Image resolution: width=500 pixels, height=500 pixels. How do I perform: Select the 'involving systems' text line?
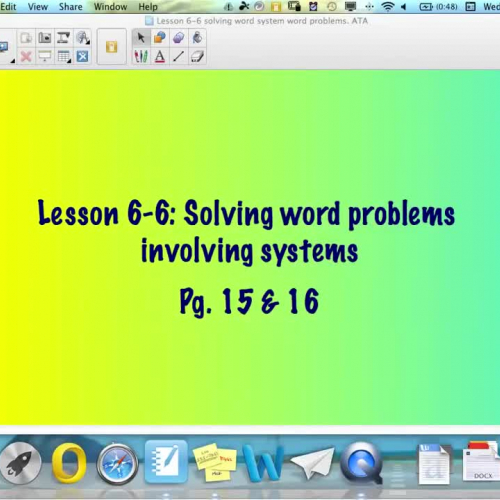249,252
